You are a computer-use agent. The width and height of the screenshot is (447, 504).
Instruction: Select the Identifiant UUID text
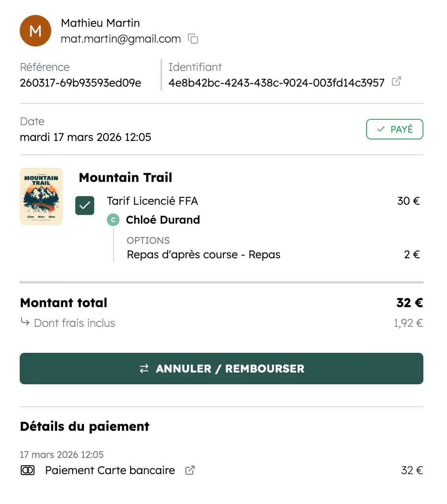tap(276, 83)
